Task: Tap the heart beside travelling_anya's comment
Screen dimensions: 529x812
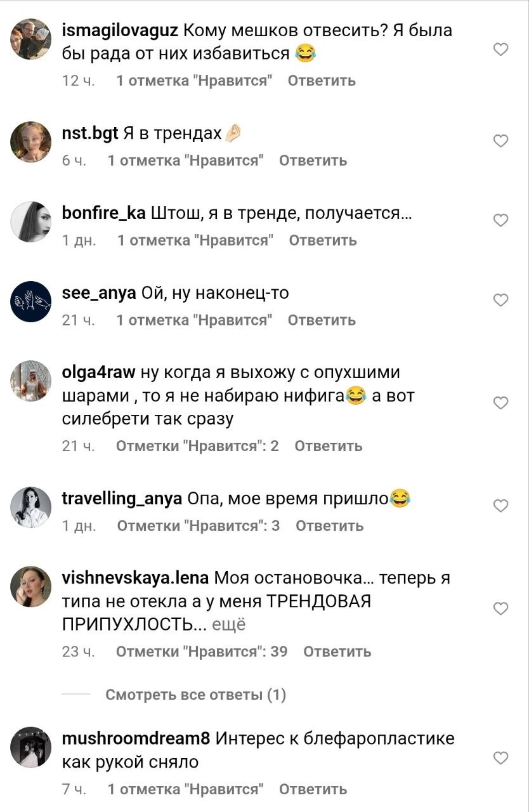Action: [501, 506]
